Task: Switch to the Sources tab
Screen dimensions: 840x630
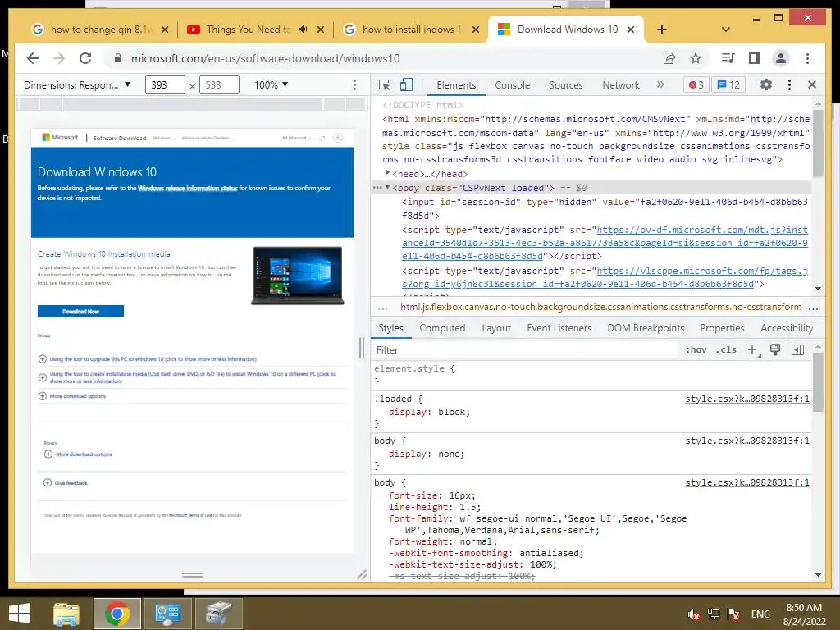Action: click(x=566, y=84)
